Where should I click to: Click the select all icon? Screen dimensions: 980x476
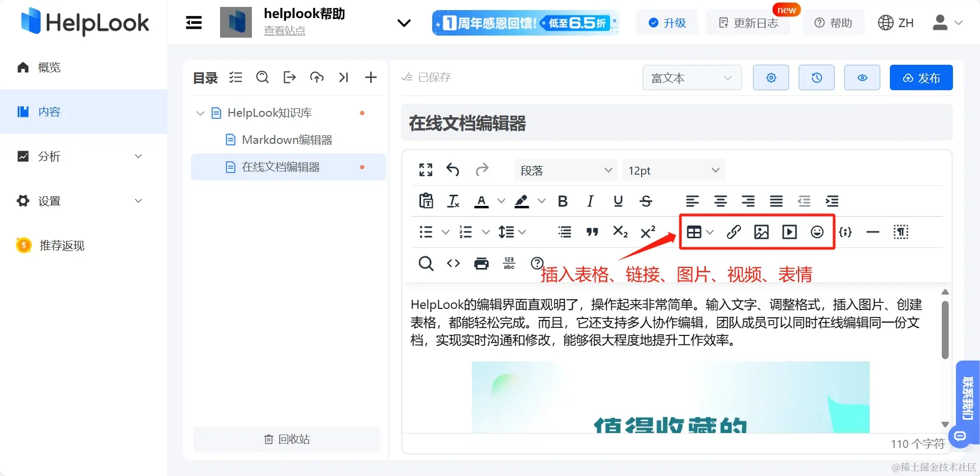pos(901,232)
